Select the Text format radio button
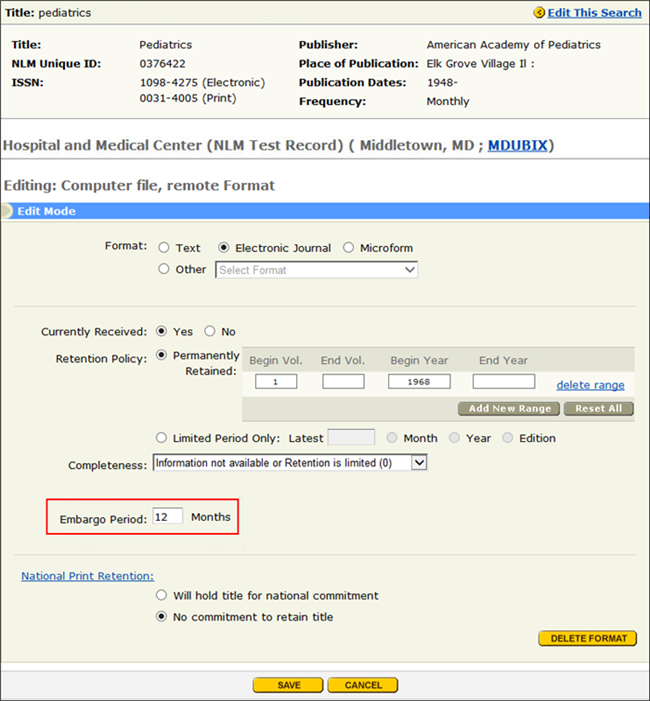The height and width of the screenshot is (701, 650). [x=164, y=247]
